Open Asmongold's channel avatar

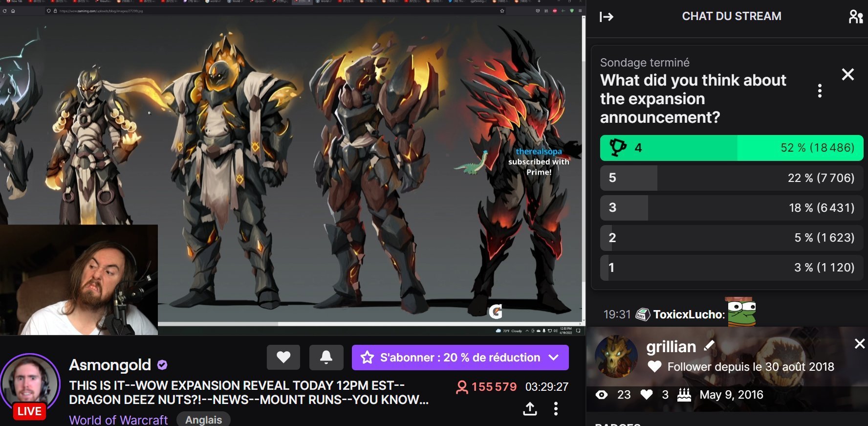[30, 383]
